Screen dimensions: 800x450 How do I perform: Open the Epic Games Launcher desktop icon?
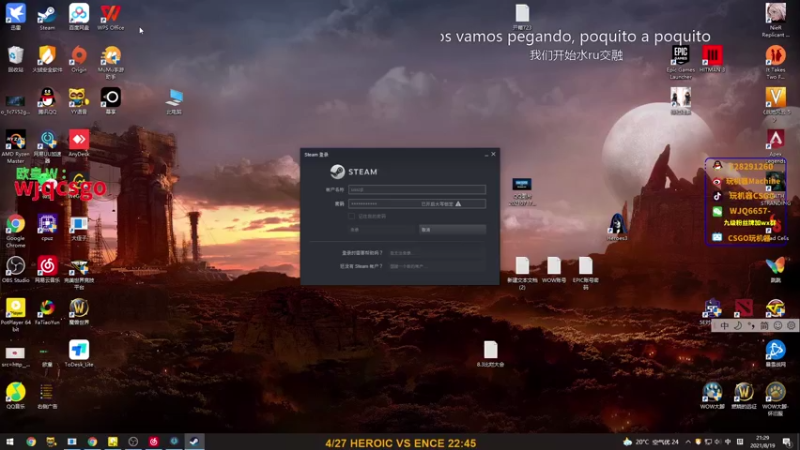681,62
